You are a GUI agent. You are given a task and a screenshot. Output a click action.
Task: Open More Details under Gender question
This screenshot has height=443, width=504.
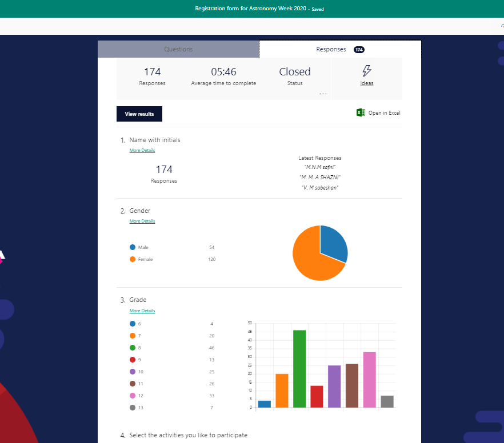coord(142,221)
